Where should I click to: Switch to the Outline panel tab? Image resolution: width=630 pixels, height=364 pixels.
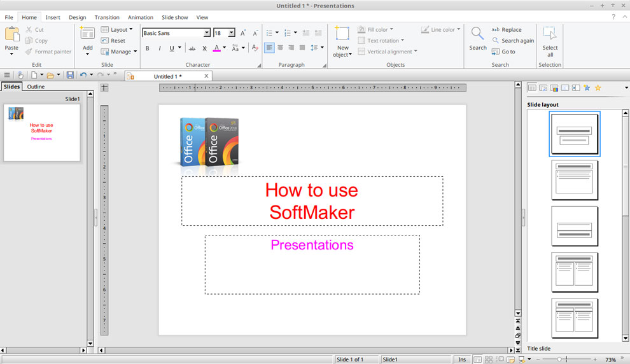point(36,87)
